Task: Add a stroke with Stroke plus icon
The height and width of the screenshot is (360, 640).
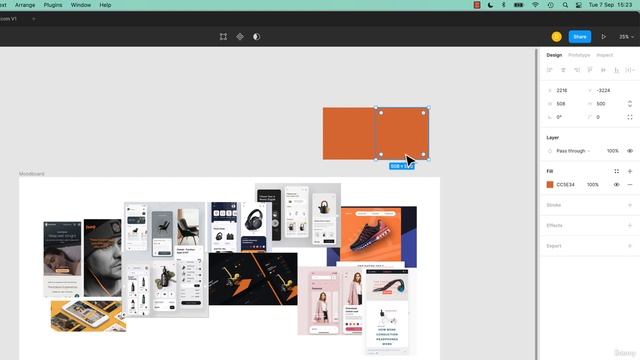Action: [630, 205]
